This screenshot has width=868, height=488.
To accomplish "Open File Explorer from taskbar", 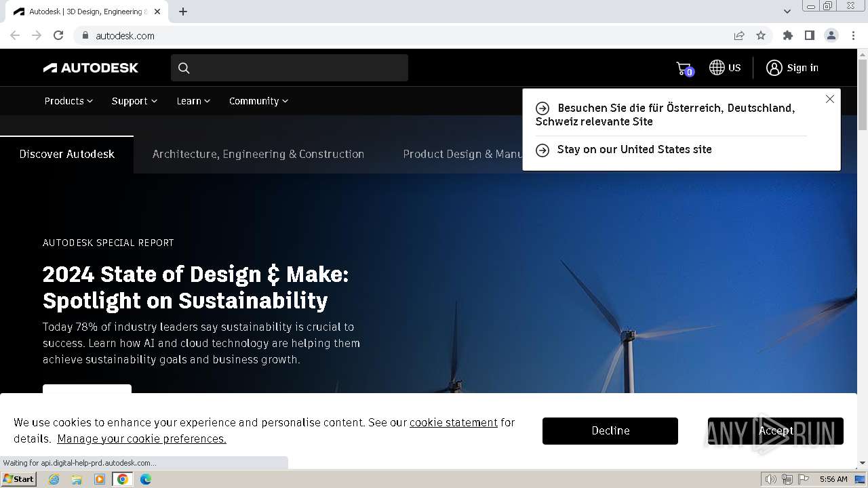I will click(77, 479).
